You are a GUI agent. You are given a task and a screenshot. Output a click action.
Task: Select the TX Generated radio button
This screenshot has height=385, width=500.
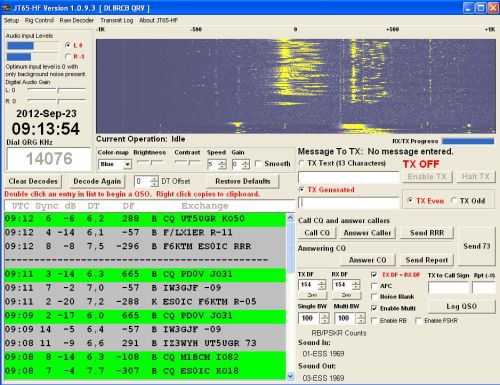coord(302,189)
